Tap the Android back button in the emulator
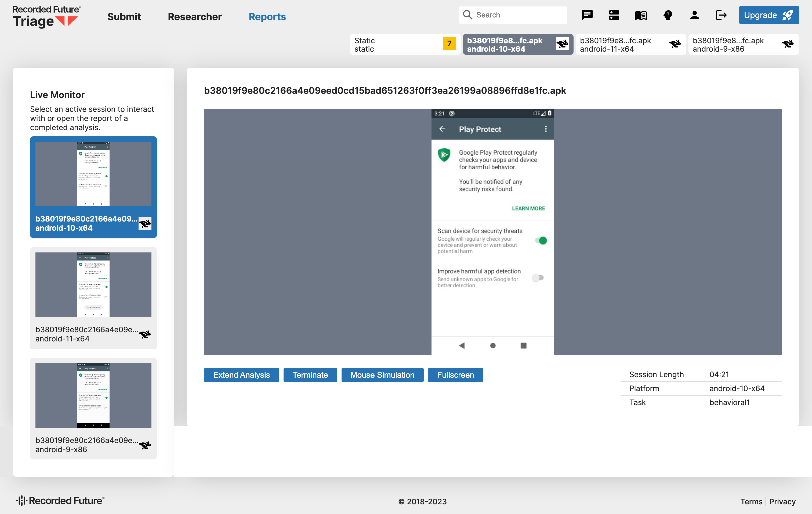The width and height of the screenshot is (812, 514). click(462, 345)
